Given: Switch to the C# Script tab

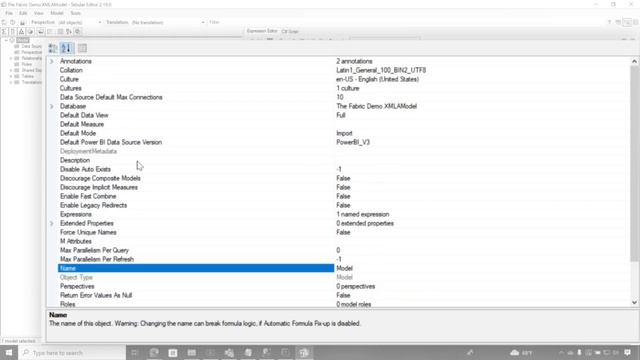Looking at the screenshot, I should (x=290, y=31).
